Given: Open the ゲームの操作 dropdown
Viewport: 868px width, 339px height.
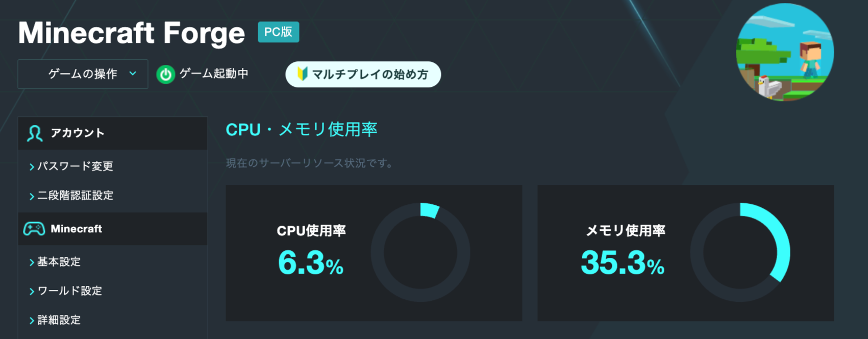Looking at the screenshot, I should 83,74.
